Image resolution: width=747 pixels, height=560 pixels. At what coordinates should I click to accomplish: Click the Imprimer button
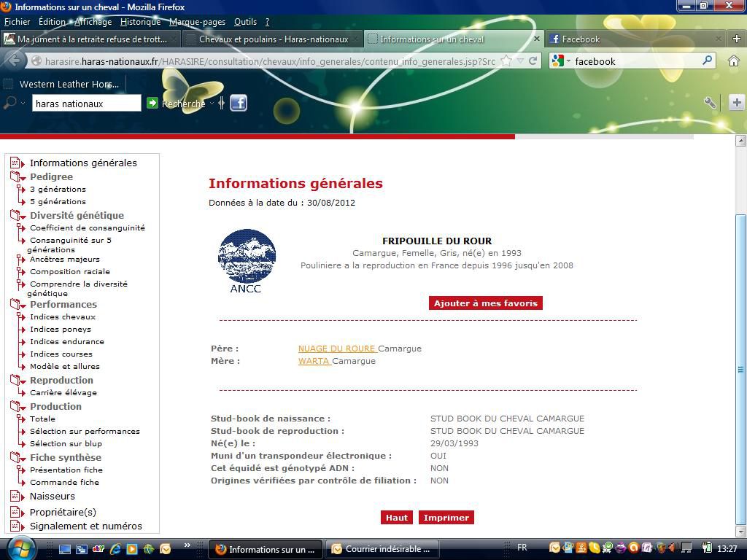[x=446, y=518]
